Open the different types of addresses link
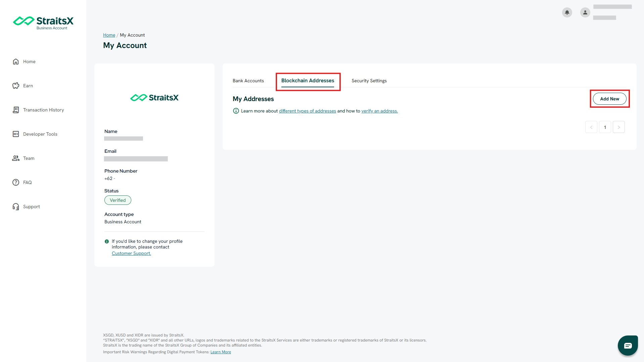The height and width of the screenshot is (362, 644). tap(307, 111)
